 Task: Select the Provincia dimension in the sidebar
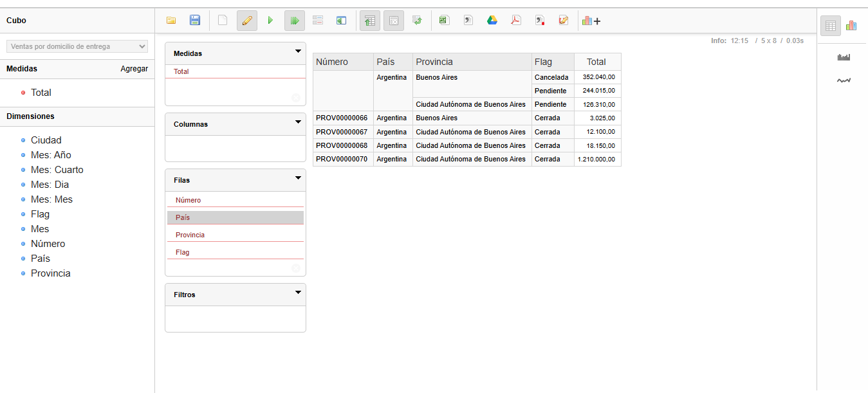click(x=51, y=273)
